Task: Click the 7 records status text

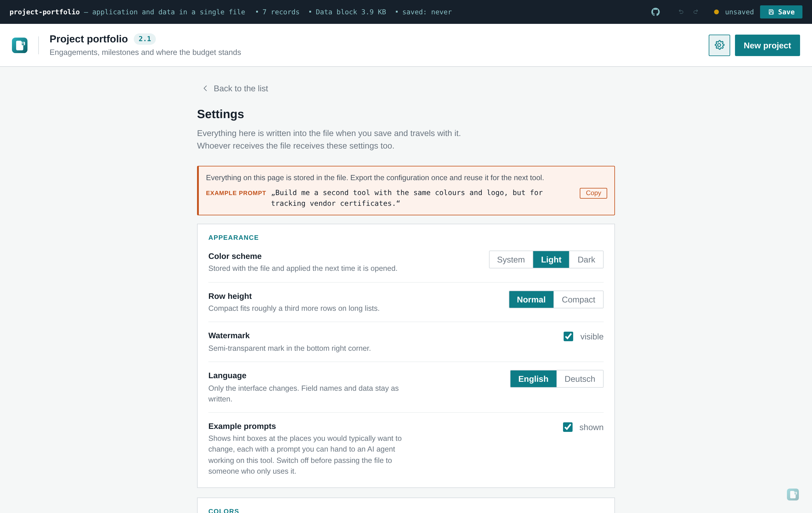Action: (281, 12)
